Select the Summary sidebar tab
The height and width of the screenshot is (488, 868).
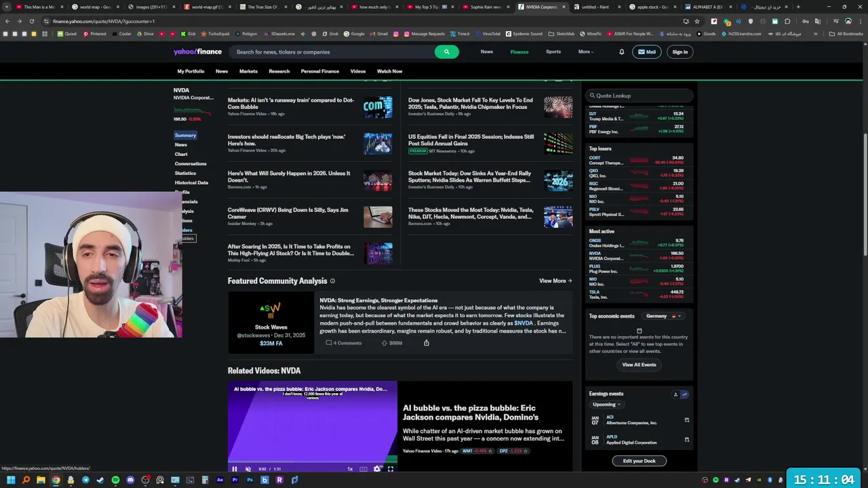(x=185, y=135)
